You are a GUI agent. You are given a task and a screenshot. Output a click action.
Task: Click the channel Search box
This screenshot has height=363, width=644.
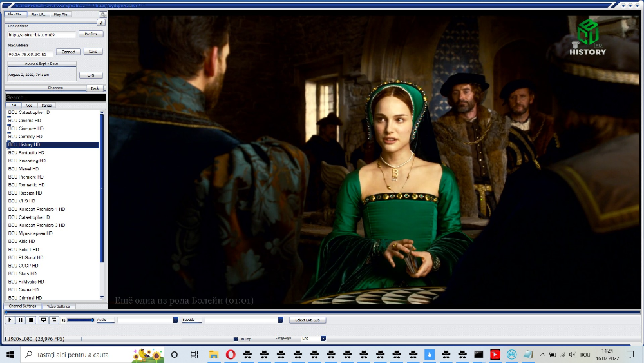55,97
